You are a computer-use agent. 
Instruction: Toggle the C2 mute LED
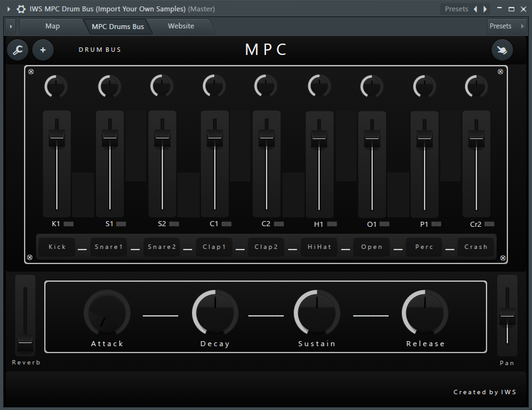point(279,224)
